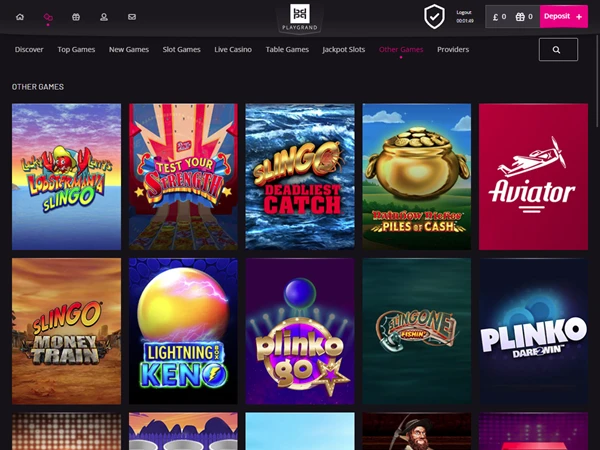Go to the Live Casino tab
Viewport: 600px width, 450px height.
(233, 49)
